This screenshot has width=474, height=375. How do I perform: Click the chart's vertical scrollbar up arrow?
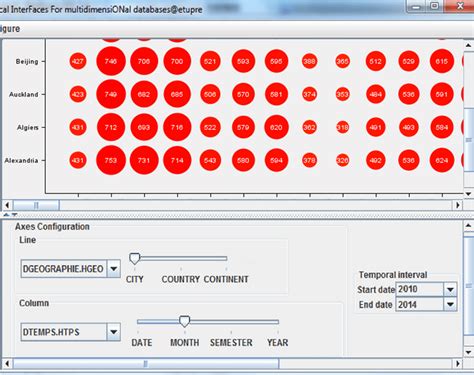coord(468,45)
